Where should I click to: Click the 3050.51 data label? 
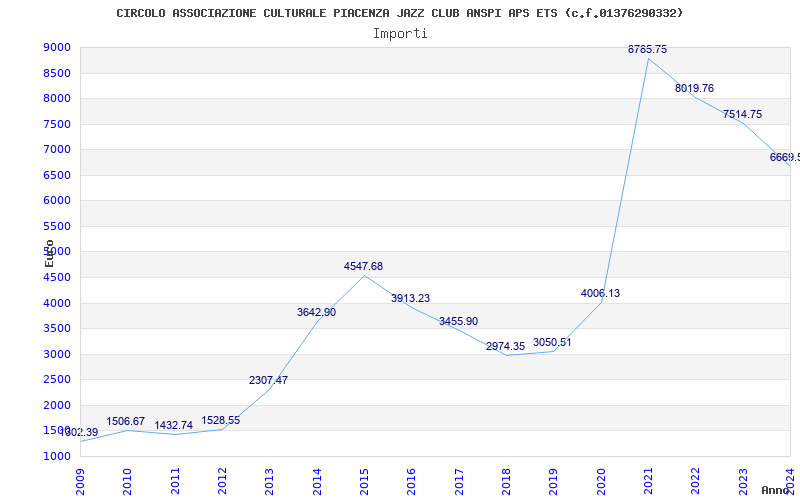[x=552, y=343]
